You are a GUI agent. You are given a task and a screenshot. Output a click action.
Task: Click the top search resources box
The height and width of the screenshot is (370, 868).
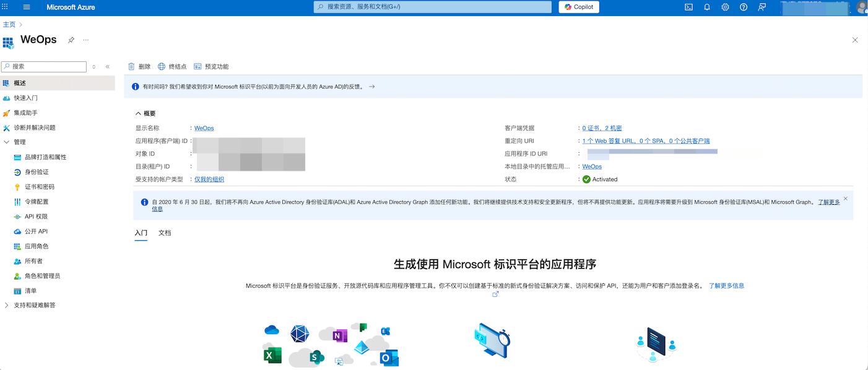(433, 7)
